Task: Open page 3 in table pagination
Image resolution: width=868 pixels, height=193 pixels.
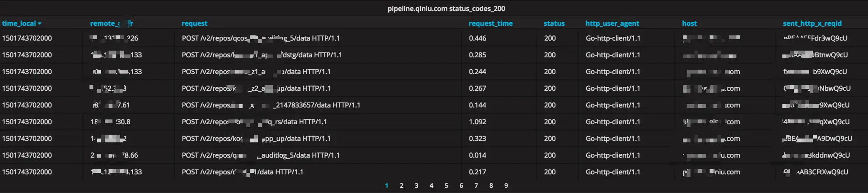Action: (416, 186)
